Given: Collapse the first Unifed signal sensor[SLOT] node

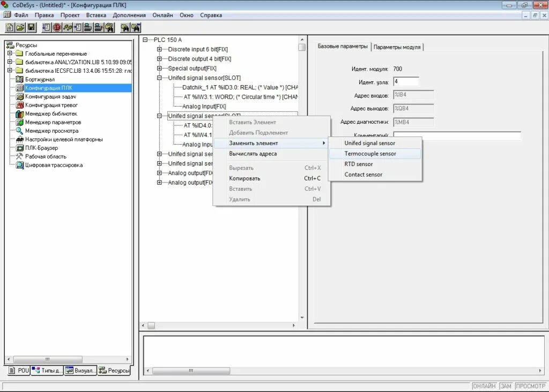Looking at the screenshot, I should tap(159, 78).
